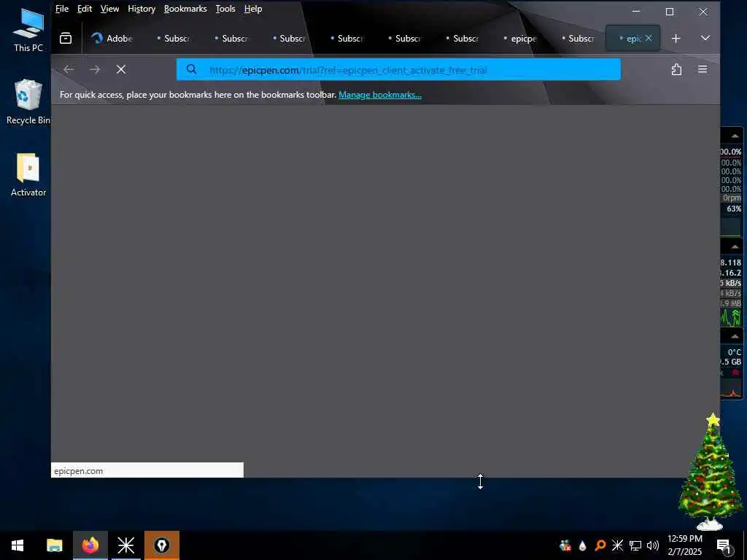Open the View menu
Image resolution: width=747 pixels, height=560 pixels.
[109, 9]
